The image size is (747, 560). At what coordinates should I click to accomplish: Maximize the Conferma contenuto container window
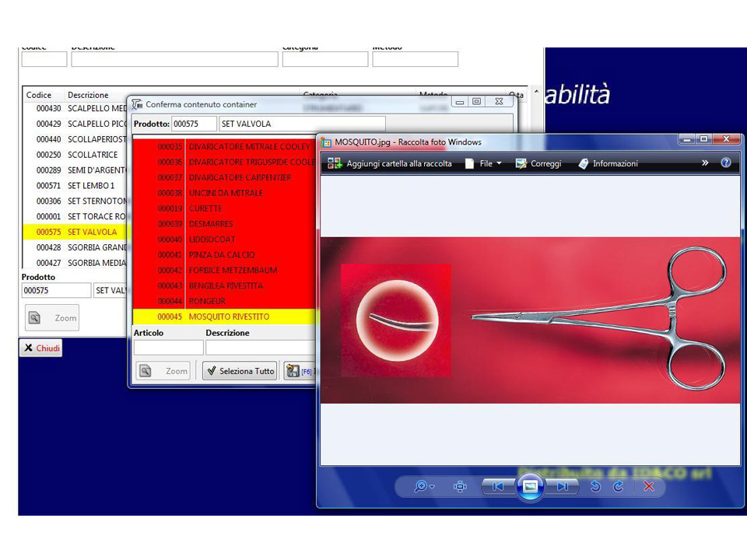(x=476, y=101)
